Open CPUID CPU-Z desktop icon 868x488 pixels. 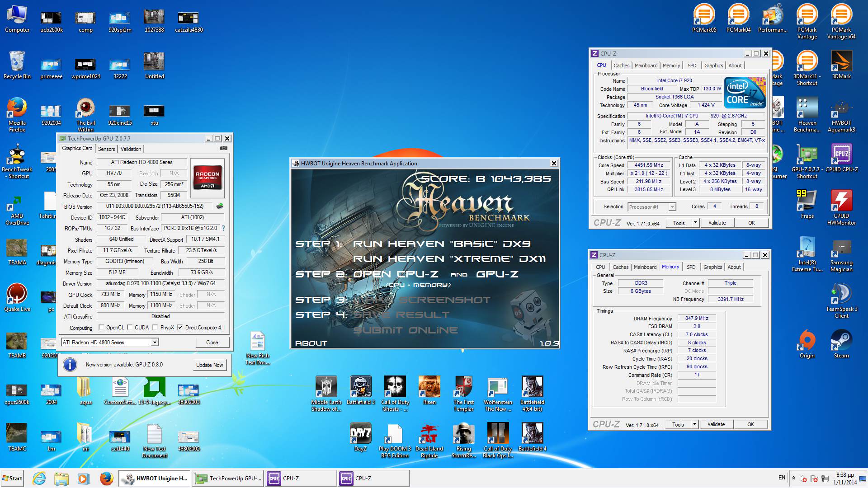[x=841, y=158]
